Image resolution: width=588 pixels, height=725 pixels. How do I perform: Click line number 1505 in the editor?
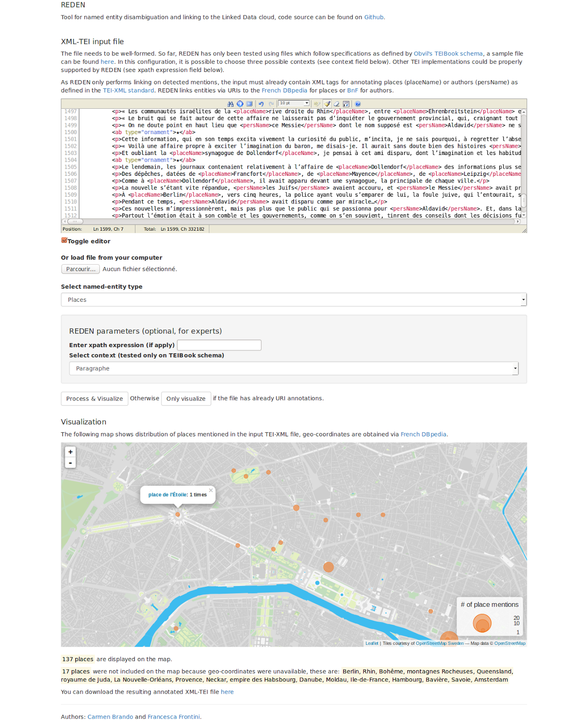pyautogui.click(x=70, y=167)
